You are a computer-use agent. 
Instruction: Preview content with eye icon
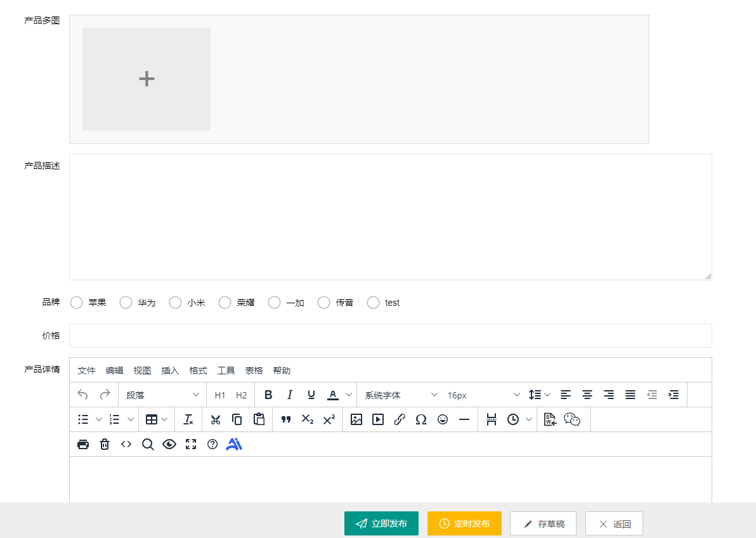coord(169,444)
